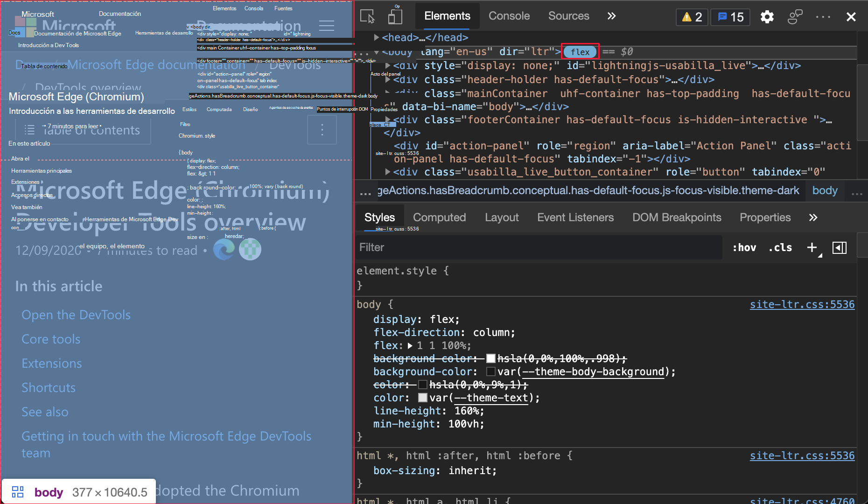Toggle element state with :hov button

[x=744, y=247]
